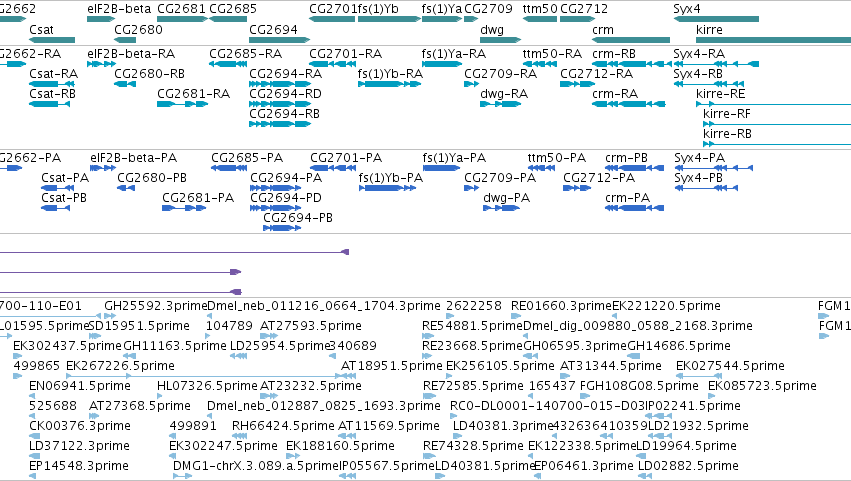
Task: Click the CG2680 gene label
Action: 138,29
